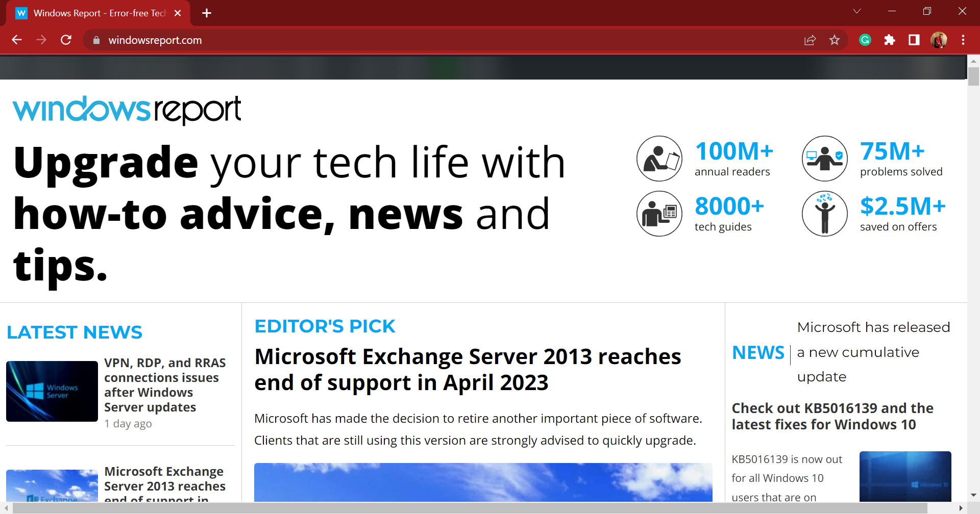The height and width of the screenshot is (514, 980).
Task: Click the browser forward arrow
Action: point(41,40)
